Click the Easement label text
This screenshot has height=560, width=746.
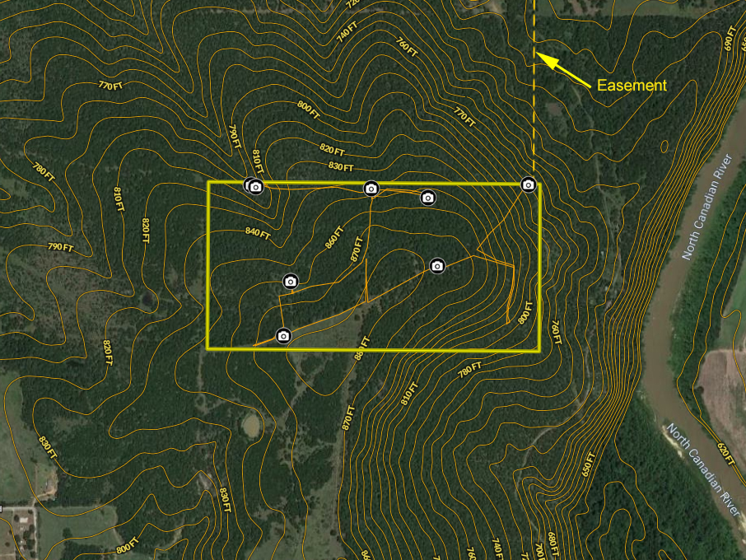[632, 85]
